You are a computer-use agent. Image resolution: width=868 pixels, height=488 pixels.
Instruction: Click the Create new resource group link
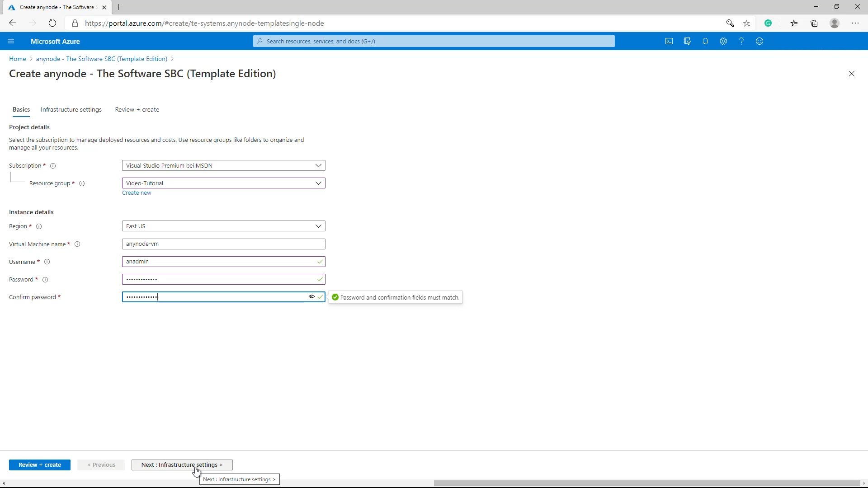137,193
